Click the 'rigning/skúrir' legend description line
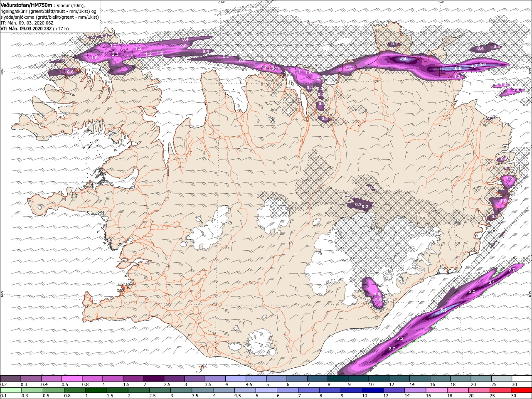 click(49, 11)
